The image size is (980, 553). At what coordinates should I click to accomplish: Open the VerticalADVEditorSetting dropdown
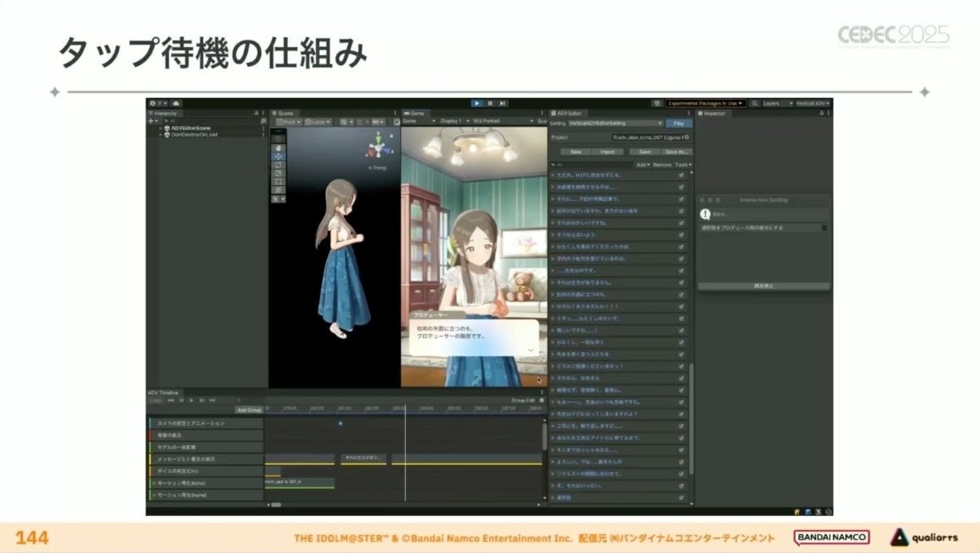pos(614,123)
